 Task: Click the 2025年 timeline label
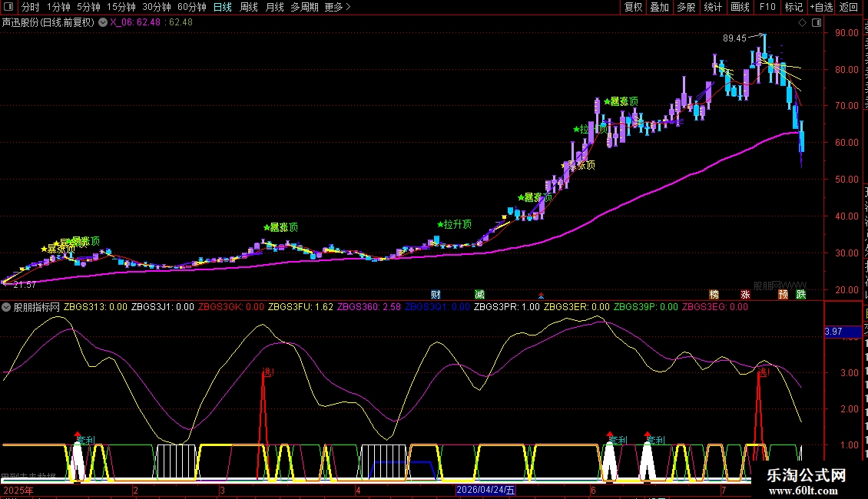(18, 491)
